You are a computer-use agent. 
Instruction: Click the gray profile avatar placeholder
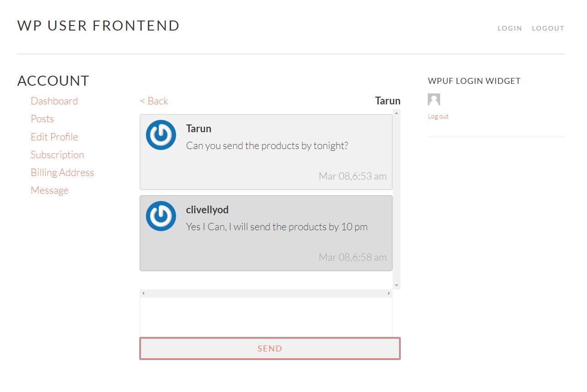coord(434,99)
